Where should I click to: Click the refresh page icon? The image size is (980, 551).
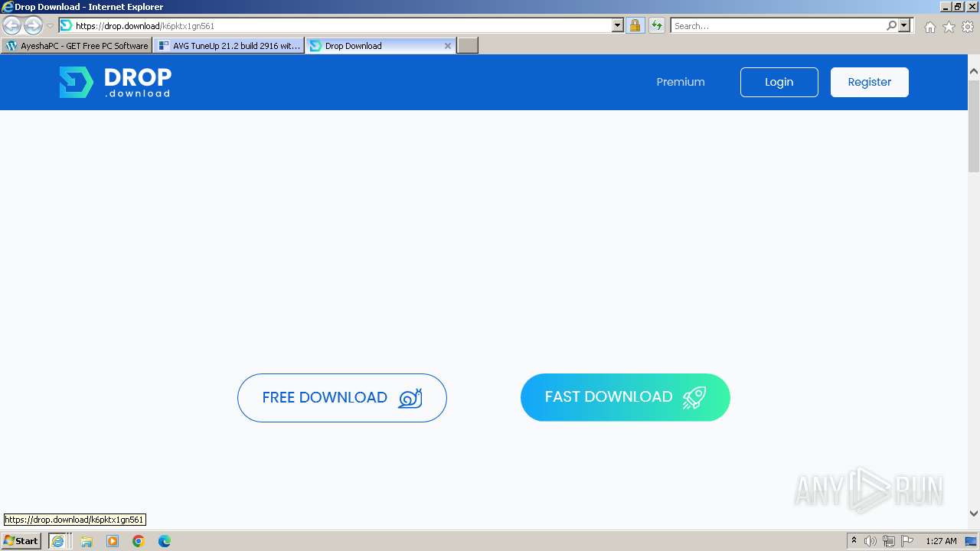[x=656, y=25]
